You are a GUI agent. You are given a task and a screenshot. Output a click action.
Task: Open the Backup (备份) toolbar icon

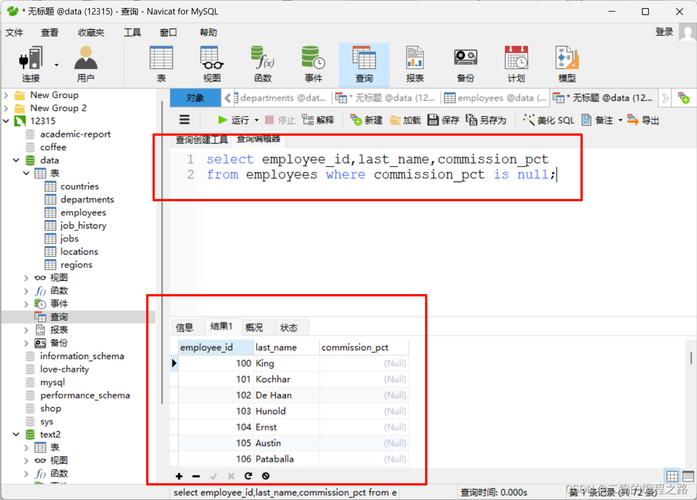click(x=465, y=64)
